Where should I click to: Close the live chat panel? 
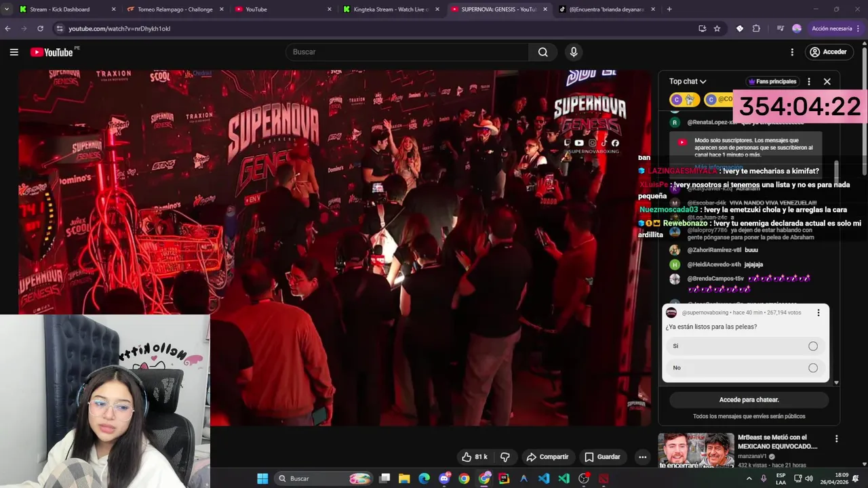pyautogui.click(x=827, y=81)
